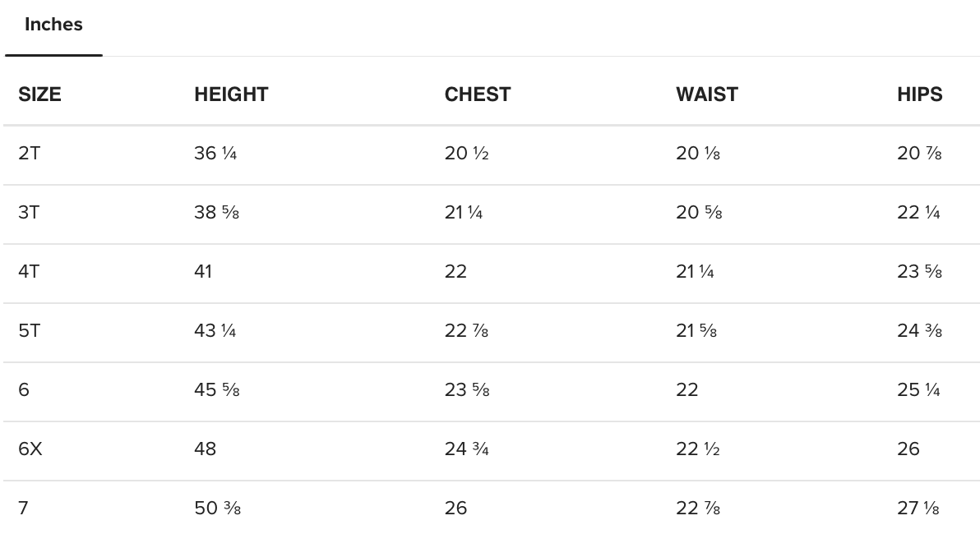Image resolution: width=980 pixels, height=534 pixels.
Task: Select the HIPS column header
Action: coord(919,94)
